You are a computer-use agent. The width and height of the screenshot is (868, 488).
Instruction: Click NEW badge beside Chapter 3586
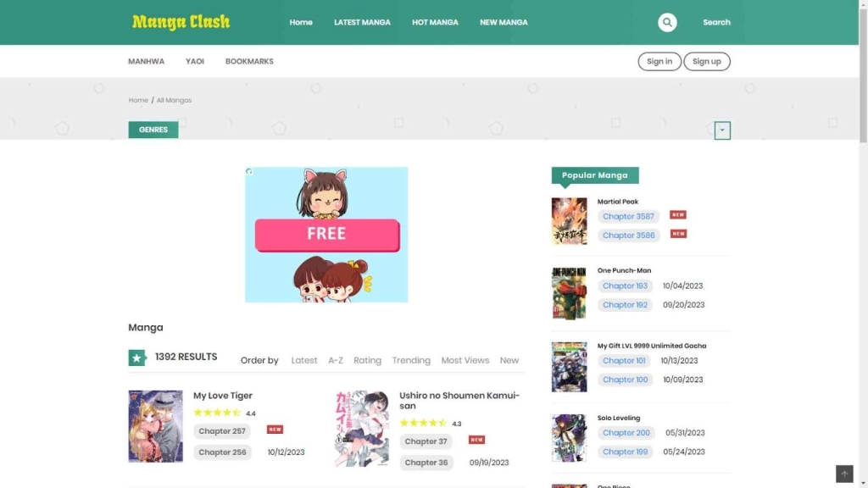click(x=677, y=234)
